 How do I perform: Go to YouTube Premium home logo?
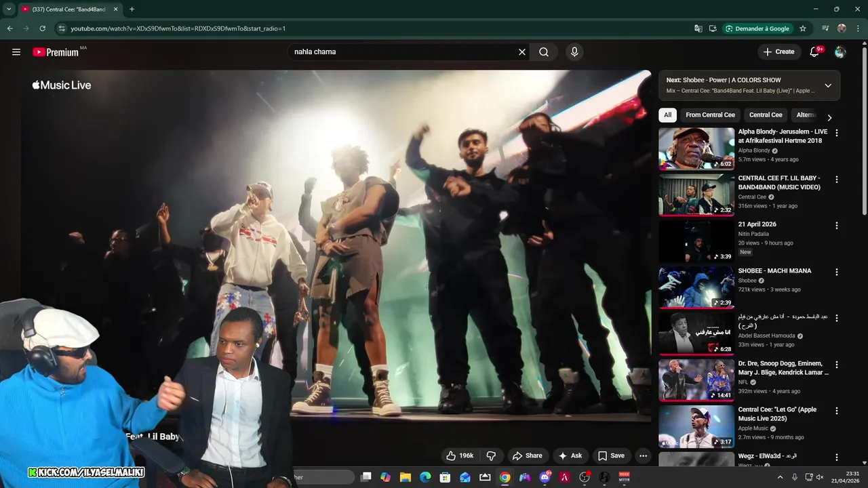click(x=56, y=52)
